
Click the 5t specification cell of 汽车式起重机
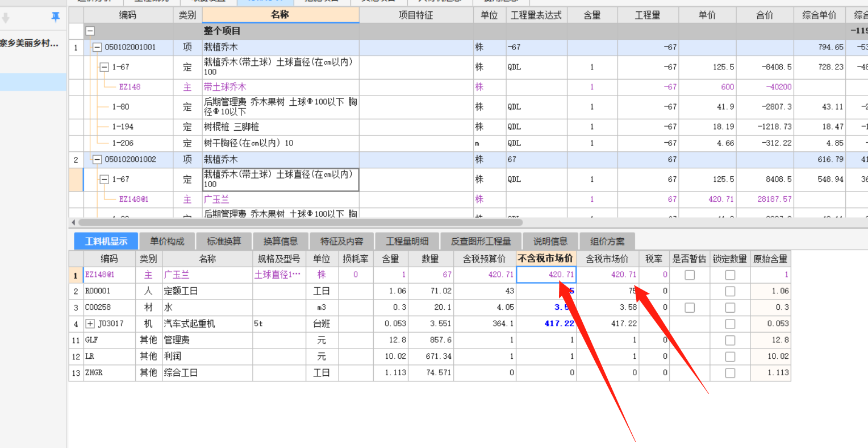pyautogui.click(x=279, y=323)
